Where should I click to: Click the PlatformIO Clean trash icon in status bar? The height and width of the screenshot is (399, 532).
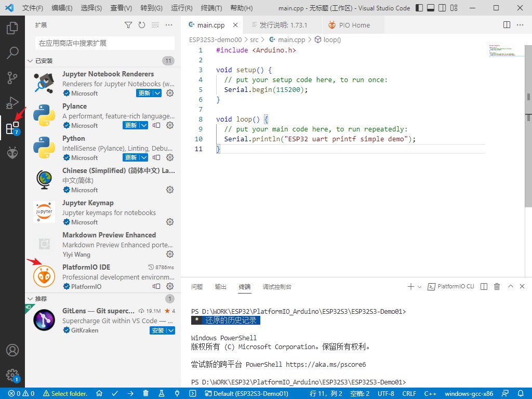(146, 394)
